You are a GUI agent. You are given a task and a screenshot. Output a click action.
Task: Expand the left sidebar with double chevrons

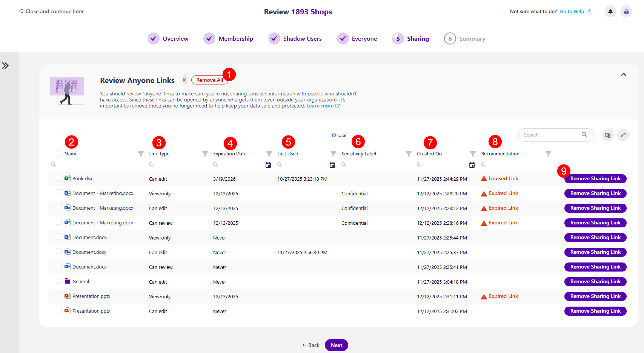coord(6,65)
